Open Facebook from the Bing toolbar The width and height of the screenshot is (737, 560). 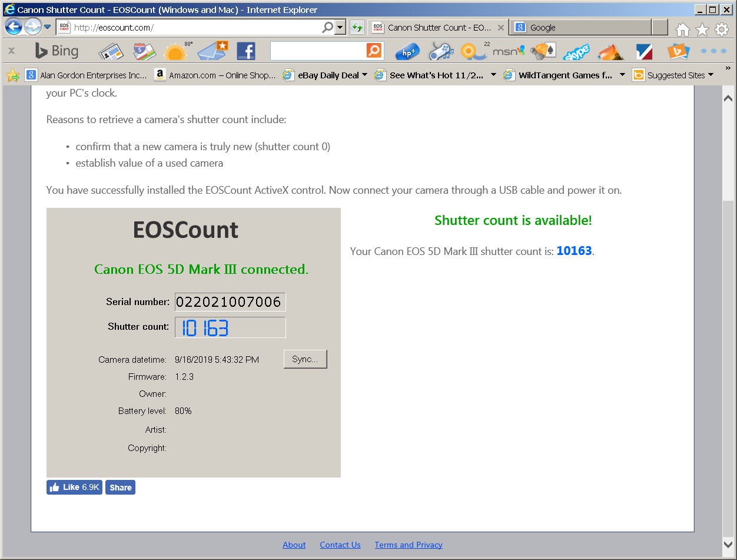click(x=246, y=51)
